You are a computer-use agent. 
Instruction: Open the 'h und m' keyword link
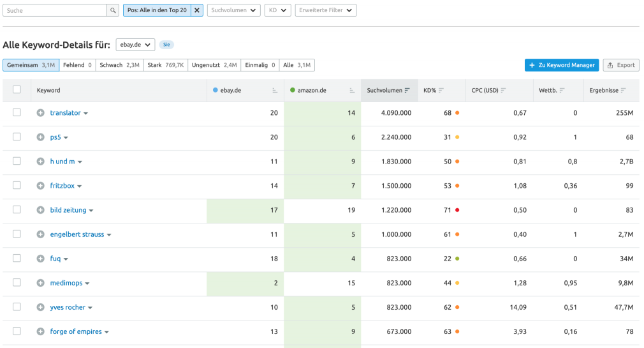coord(62,162)
